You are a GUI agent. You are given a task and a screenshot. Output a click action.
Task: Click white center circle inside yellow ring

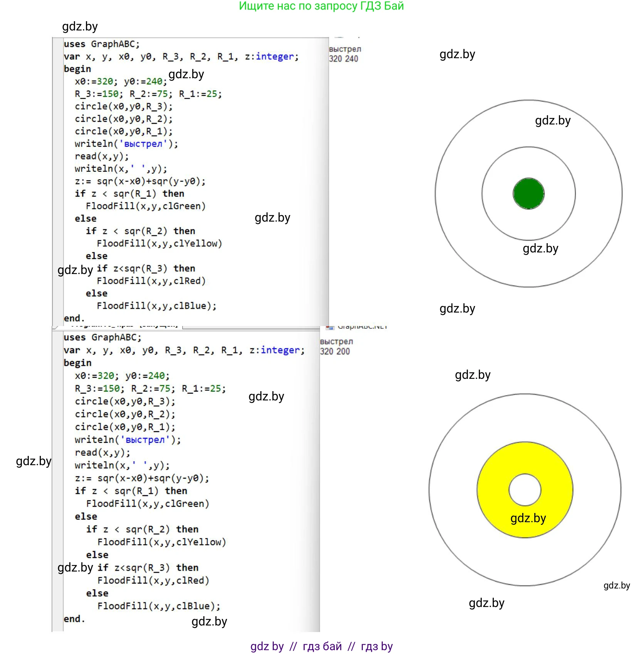[x=525, y=490]
